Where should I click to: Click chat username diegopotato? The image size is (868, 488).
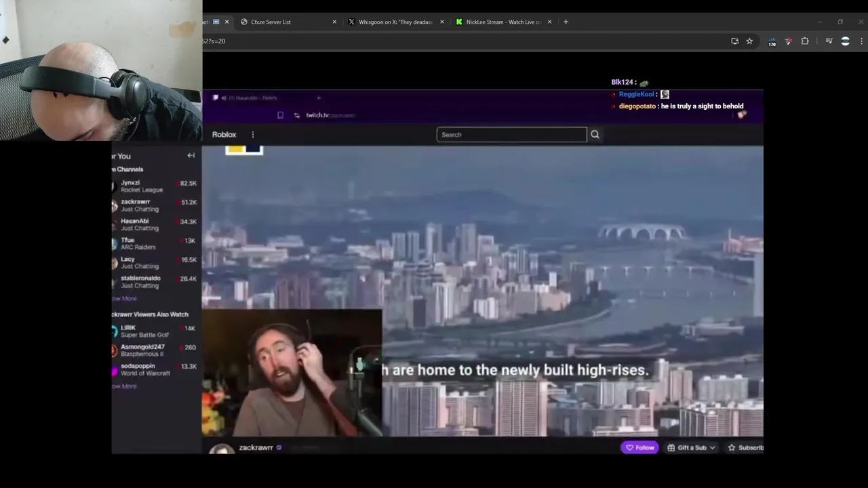(x=637, y=106)
